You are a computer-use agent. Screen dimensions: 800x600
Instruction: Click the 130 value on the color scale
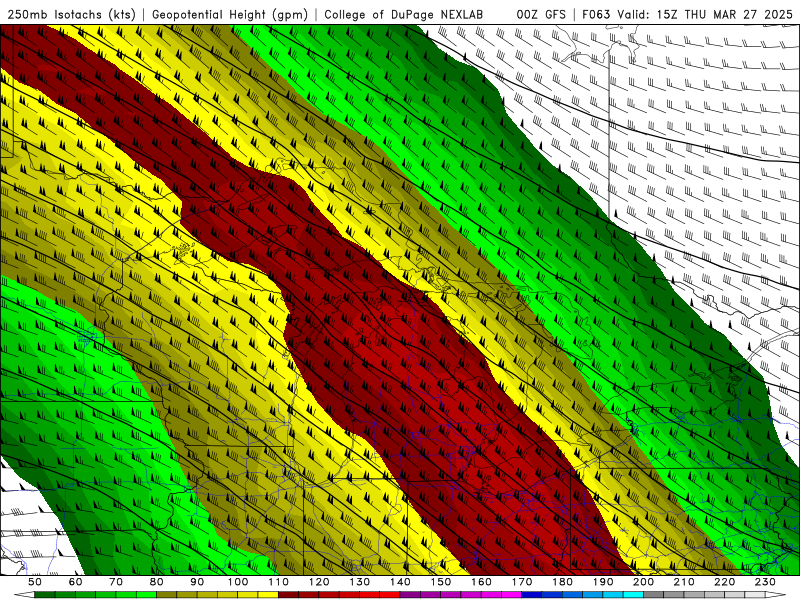[x=359, y=582]
